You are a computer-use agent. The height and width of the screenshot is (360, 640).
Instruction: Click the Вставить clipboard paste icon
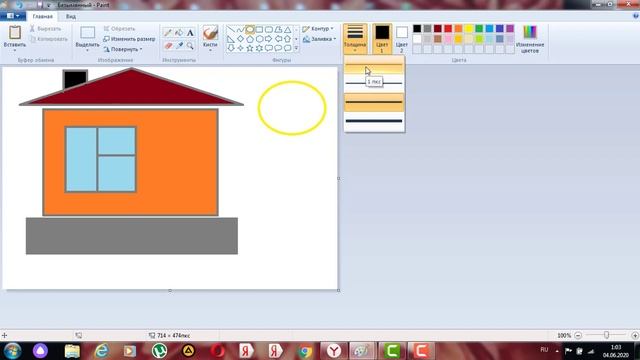coord(15,33)
